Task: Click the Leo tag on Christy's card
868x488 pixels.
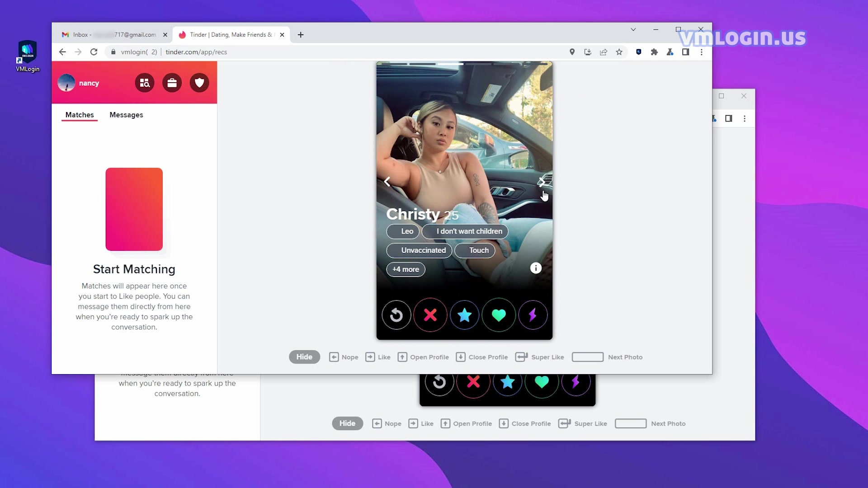Action: 403,231
